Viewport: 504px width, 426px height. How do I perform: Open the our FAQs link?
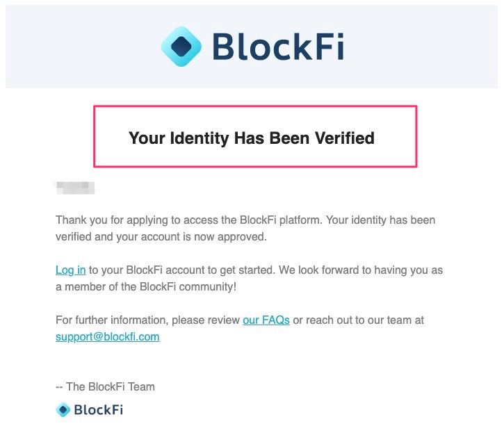point(266,320)
